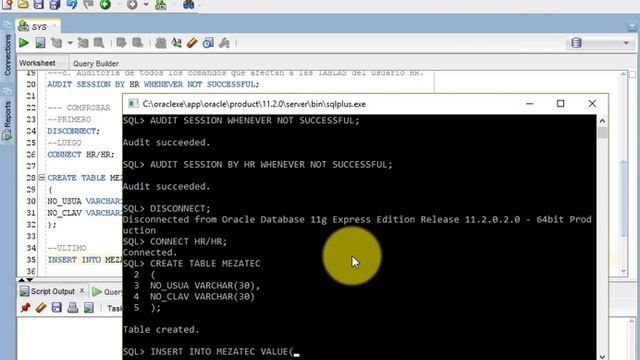Click the Redo icon in top toolbar
The width and height of the screenshot is (640, 360).
(x=88, y=4)
